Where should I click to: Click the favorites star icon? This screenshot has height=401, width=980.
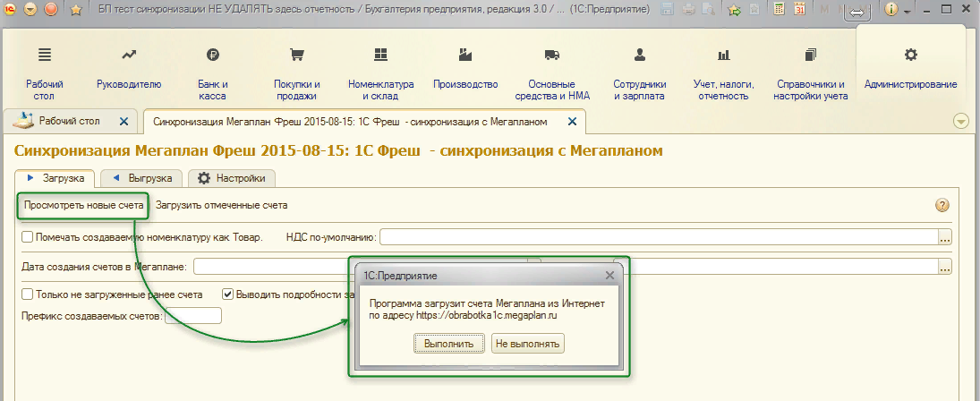[x=75, y=11]
